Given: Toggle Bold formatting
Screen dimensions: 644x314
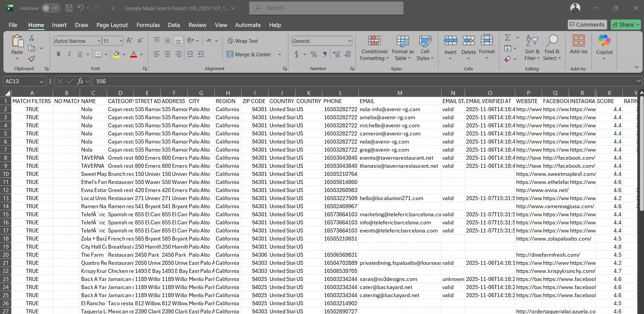Looking at the screenshot, I should (59, 54).
